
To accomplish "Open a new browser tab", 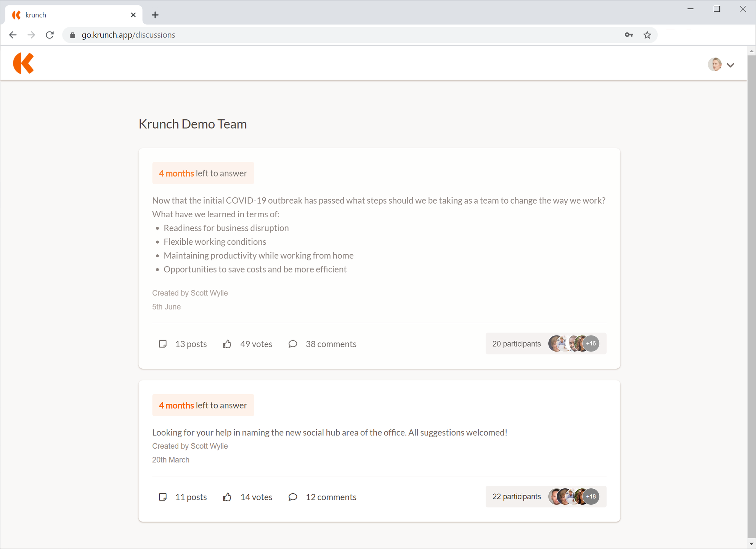I will (x=155, y=15).
